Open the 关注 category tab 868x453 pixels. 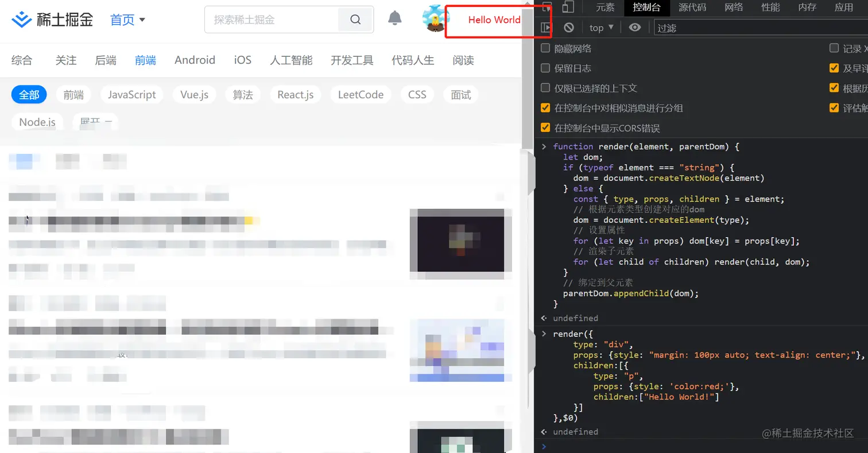(x=66, y=60)
